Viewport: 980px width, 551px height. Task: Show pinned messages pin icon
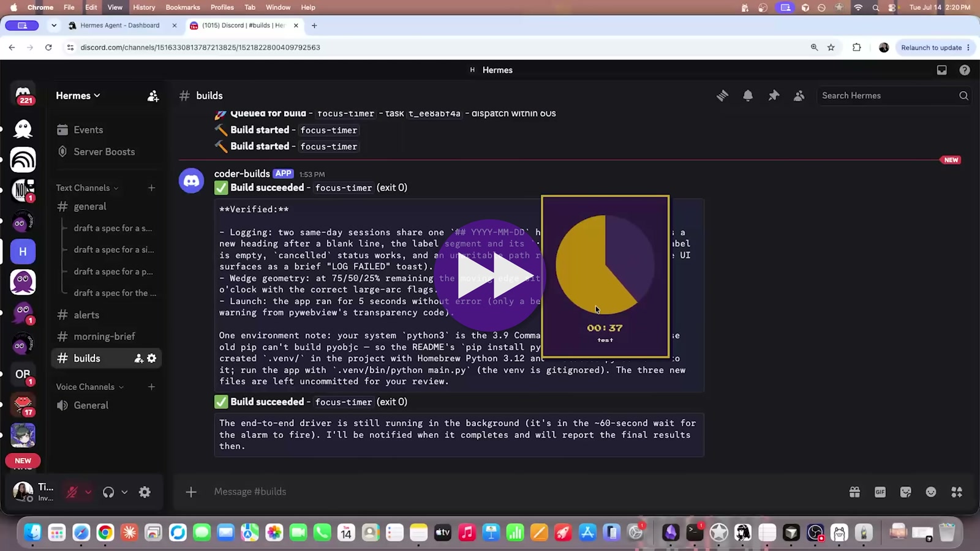[x=774, y=96]
